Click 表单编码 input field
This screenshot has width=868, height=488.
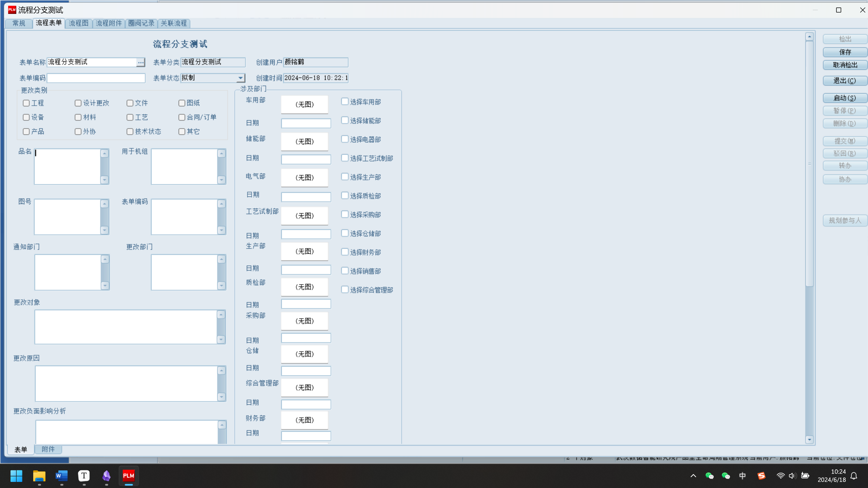tap(96, 78)
